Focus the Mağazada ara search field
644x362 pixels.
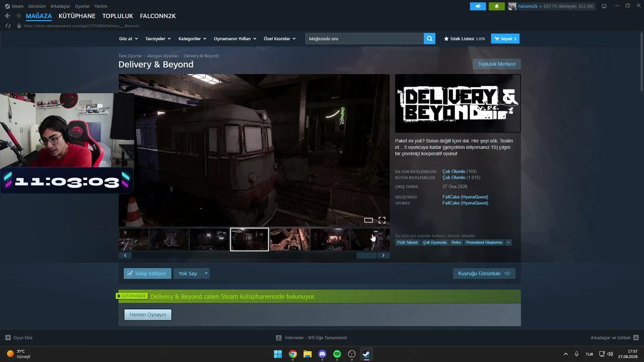(x=364, y=39)
